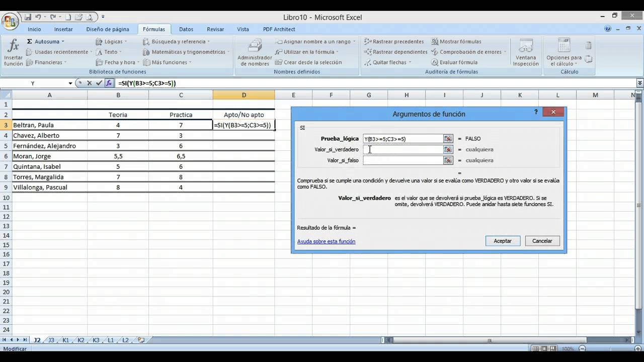Expand the Autosuma dropdown
Image resolution: width=644 pixels, height=362 pixels.
click(x=62, y=42)
